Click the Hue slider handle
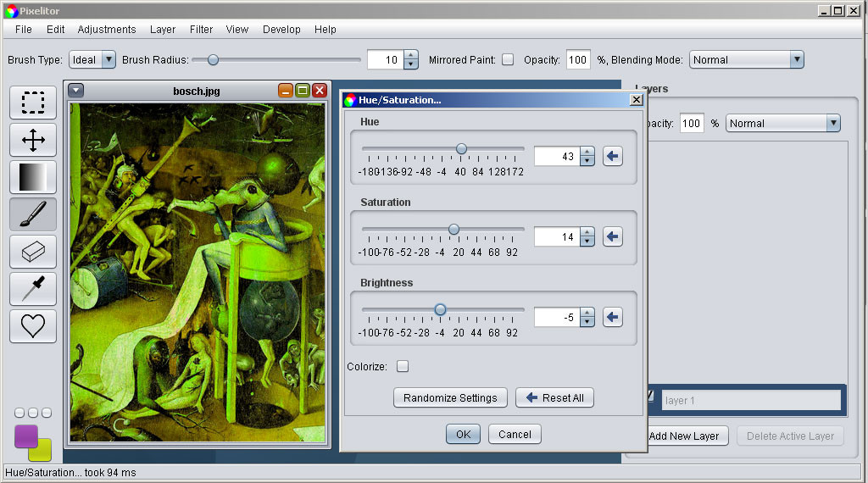 (461, 148)
